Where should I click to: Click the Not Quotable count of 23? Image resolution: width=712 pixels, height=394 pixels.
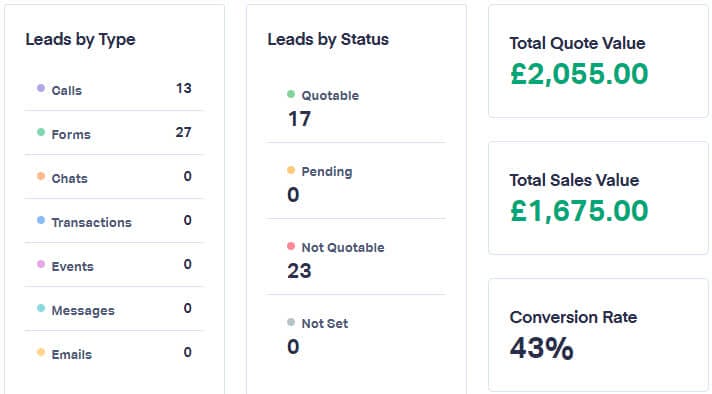pos(299,271)
